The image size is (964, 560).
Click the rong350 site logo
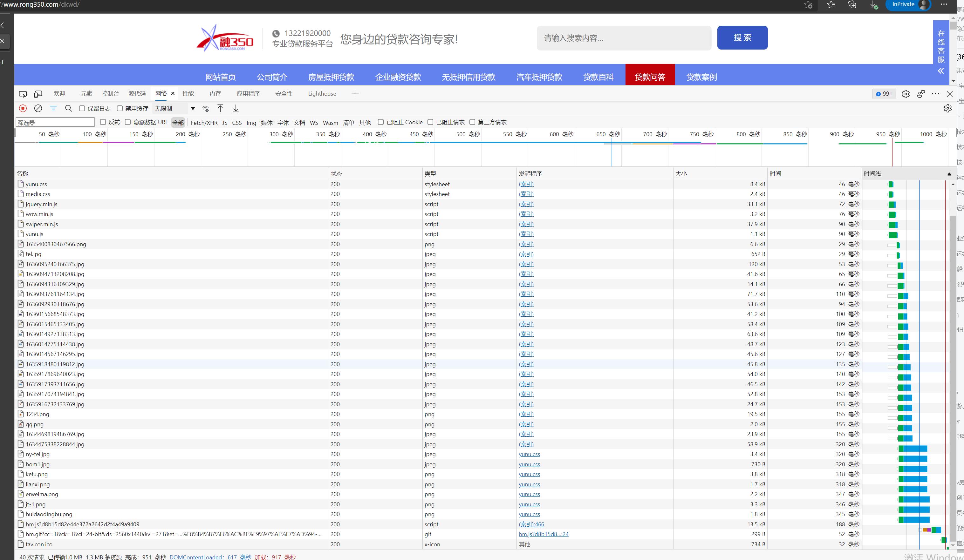coord(225,38)
